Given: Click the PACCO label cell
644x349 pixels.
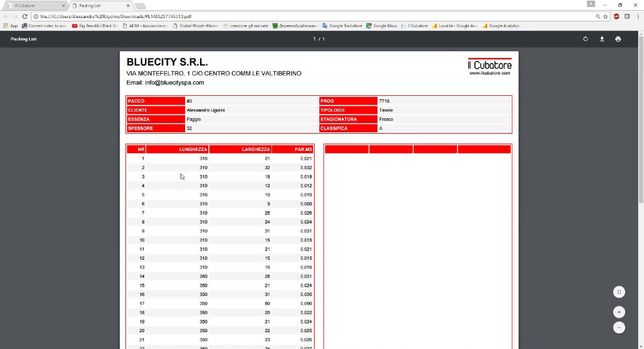Looking at the screenshot, I should [x=156, y=101].
